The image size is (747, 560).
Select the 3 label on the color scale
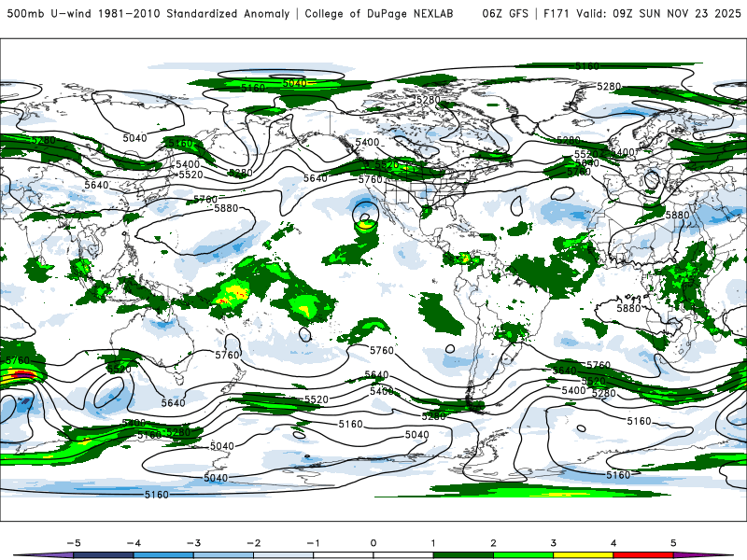[x=553, y=543]
